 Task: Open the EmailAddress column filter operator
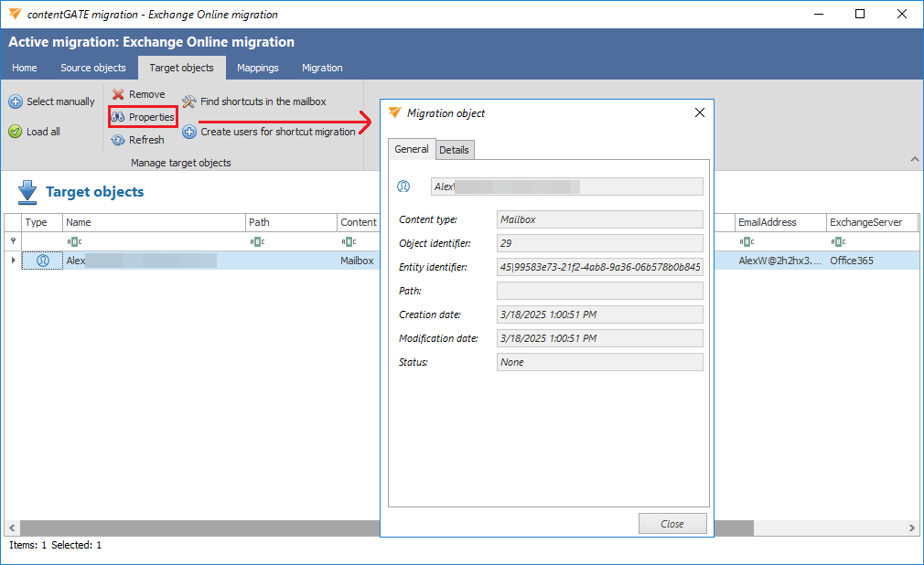click(x=747, y=242)
